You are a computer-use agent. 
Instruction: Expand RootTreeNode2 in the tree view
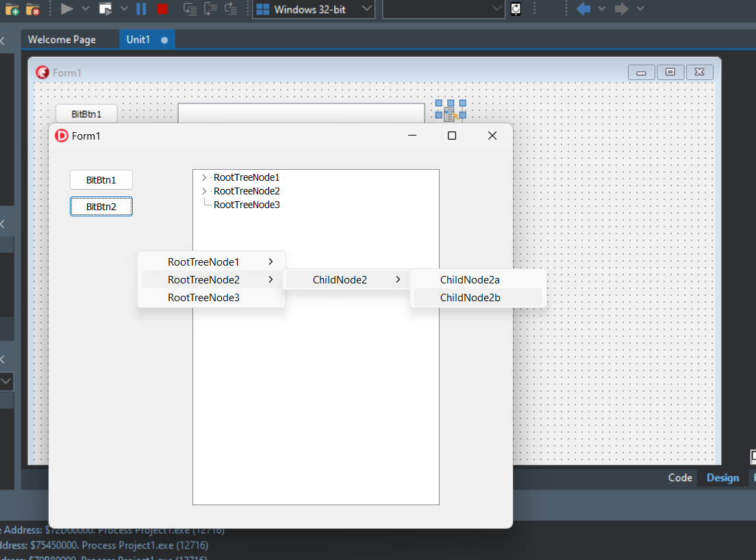[x=204, y=191]
